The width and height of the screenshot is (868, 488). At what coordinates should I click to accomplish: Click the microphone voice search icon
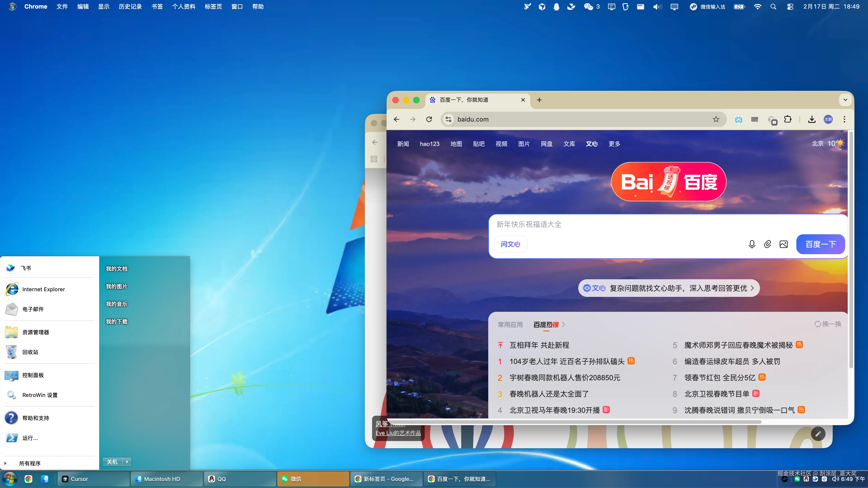[x=751, y=244]
